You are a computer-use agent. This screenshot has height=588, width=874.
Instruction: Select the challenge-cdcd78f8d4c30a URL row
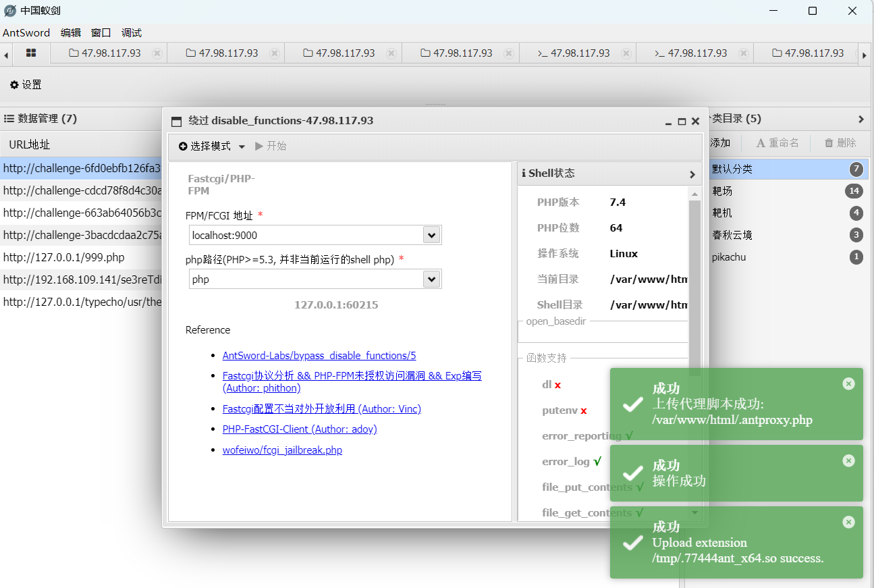[81, 191]
